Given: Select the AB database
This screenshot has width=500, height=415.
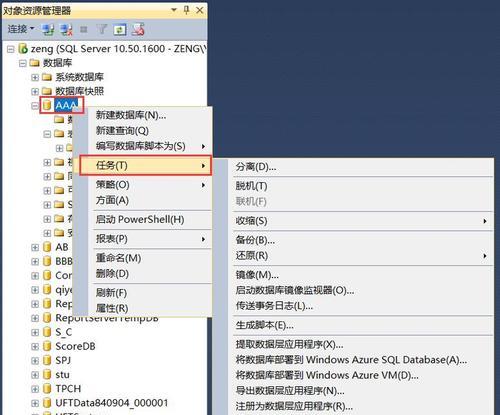Looking at the screenshot, I should (62, 247).
